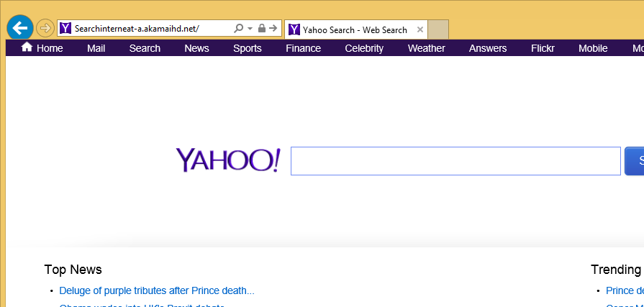The width and height of the screenshot is (644, 307).
Task: Click the Top News heading
Action: [x=73, y=270]
